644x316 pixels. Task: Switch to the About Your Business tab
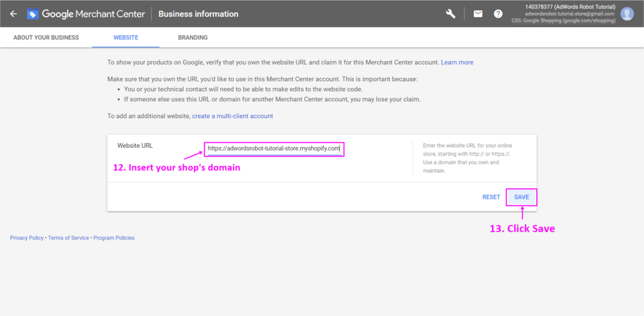46,37
